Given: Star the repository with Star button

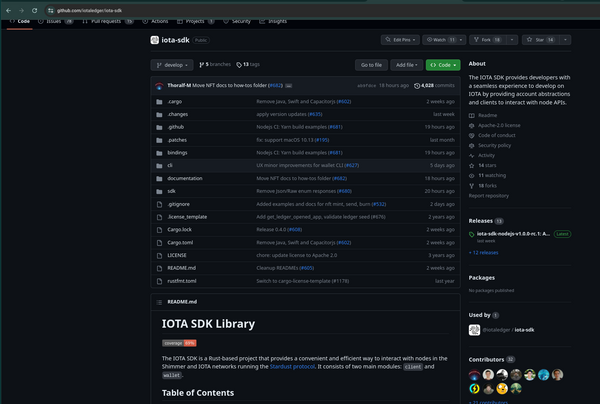Looking at the screenshot, I should (540, 40).
